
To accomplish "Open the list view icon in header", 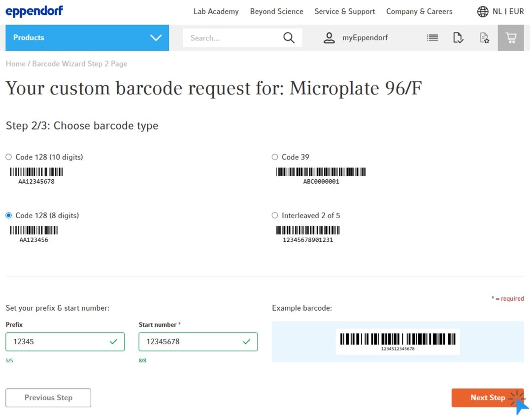I will pyautogui.click(x=432, y=38).
